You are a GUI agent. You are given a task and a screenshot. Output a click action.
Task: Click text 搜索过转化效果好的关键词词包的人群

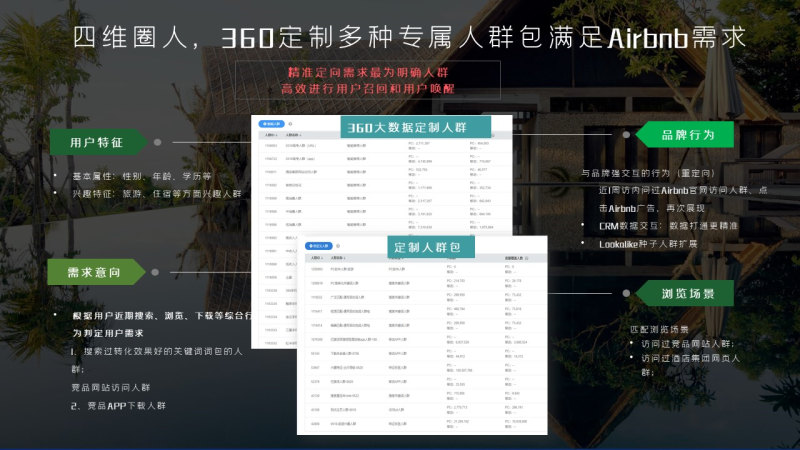click(x=157, y=360)
